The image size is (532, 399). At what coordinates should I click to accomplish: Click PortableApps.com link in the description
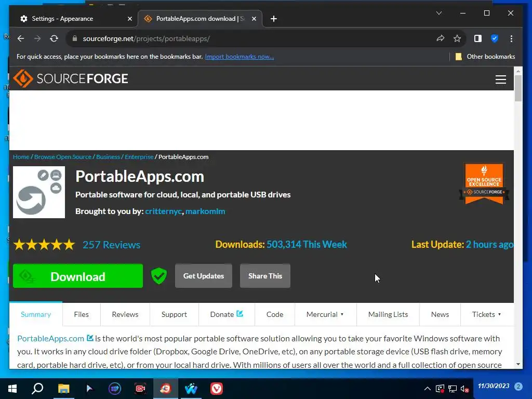[x=50, y=339]
